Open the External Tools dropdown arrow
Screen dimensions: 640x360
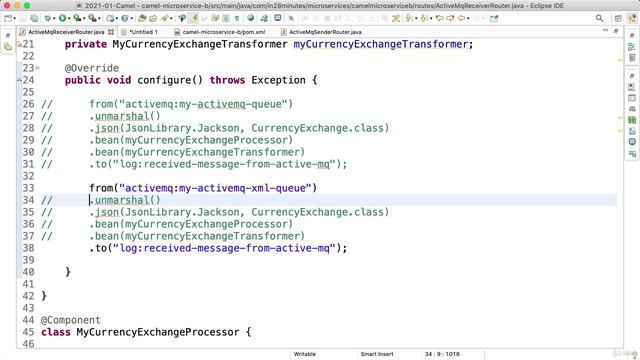click(x=99, y=18)
